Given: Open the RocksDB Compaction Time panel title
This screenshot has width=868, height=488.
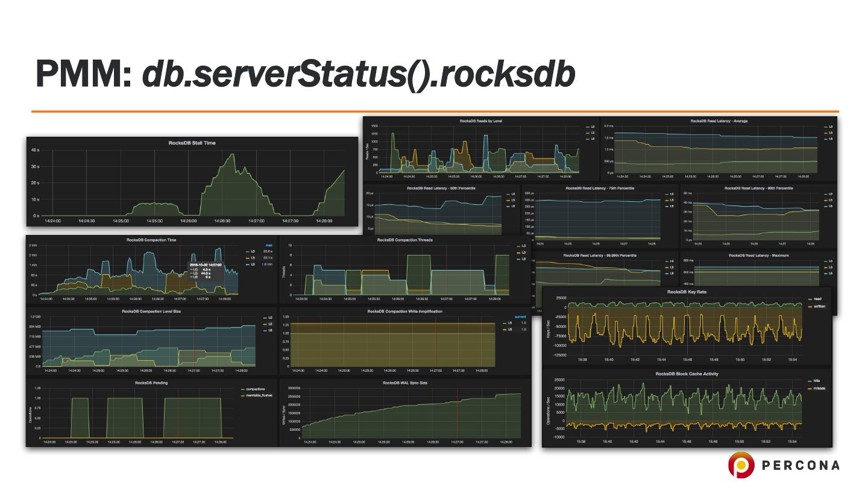Looking at the screenshot, I should [x=151, y=240].
